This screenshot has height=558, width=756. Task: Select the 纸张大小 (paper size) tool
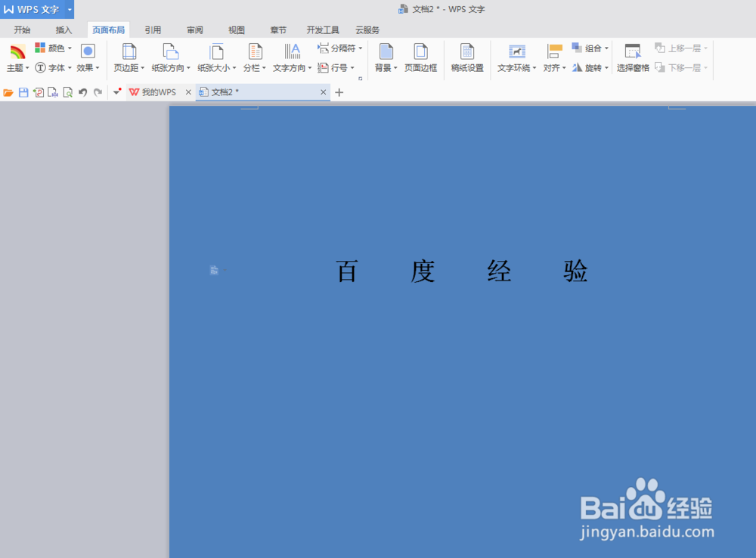click(x=215, y=57)
